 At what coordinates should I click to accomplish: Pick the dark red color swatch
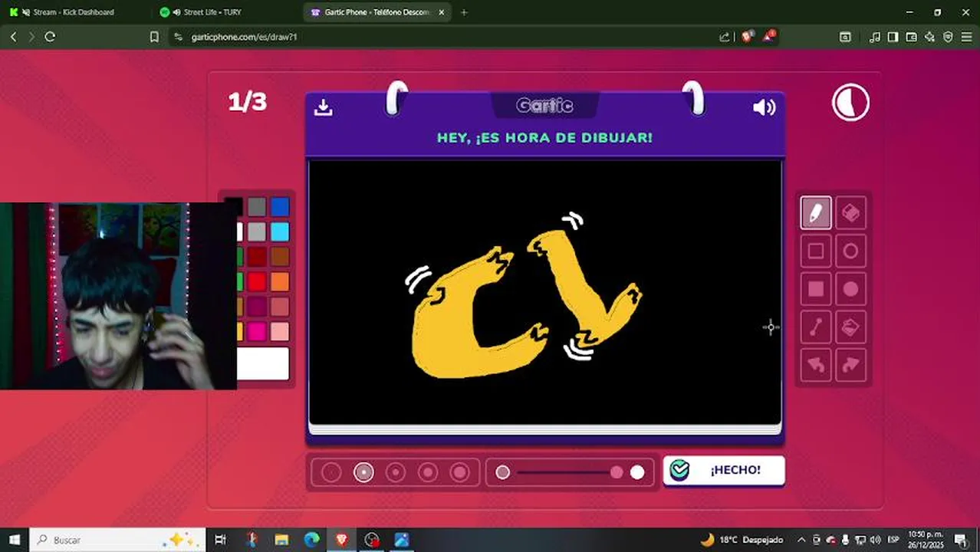pos(257,256)
